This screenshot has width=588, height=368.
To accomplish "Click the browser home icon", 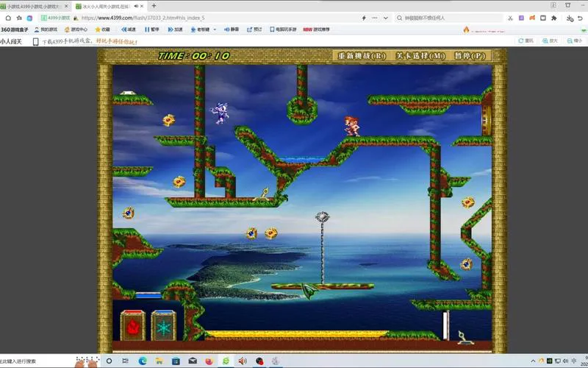I will click(x=8, y=18).
